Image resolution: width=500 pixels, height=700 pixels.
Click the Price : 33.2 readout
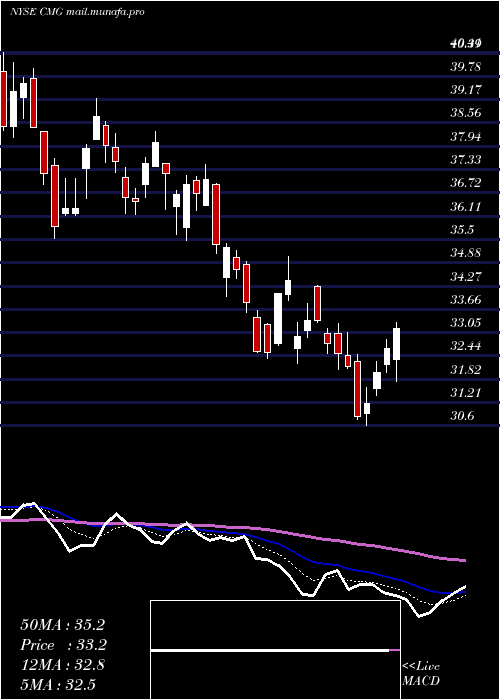(63, 645)
